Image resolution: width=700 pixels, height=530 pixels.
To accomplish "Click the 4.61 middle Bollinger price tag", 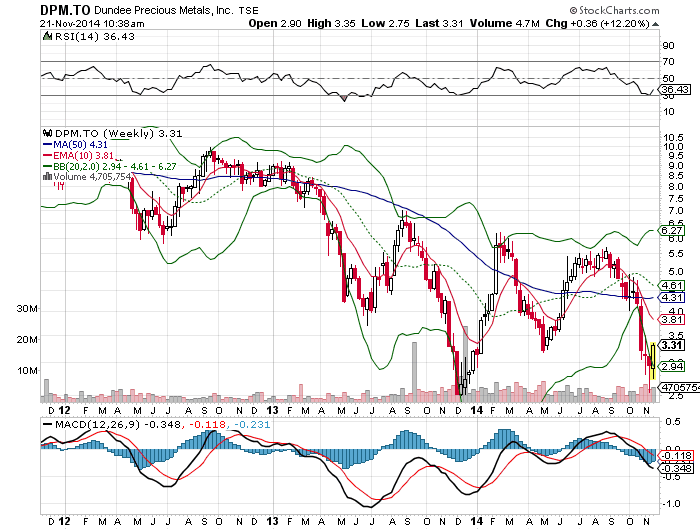I will [x=672, y=285].
